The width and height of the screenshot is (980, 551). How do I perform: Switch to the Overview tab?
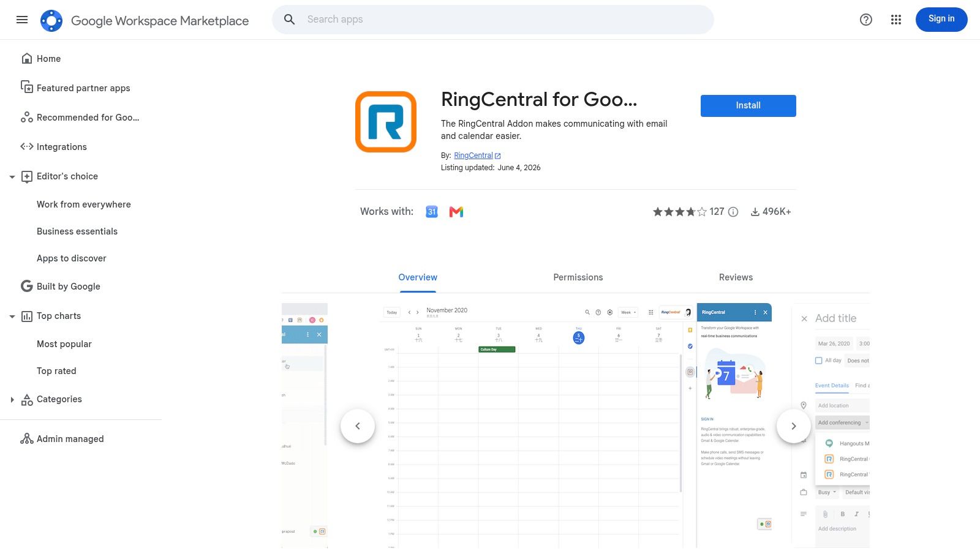tap(418, 277)
